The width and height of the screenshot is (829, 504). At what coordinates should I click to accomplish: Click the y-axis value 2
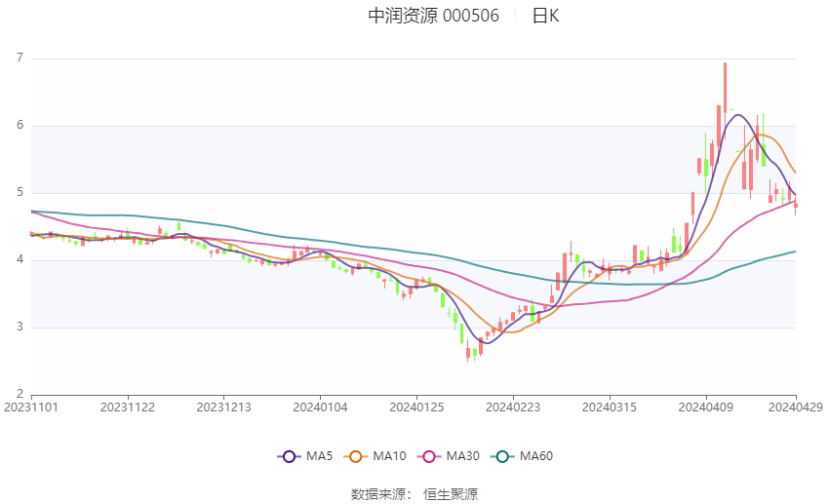20,394
